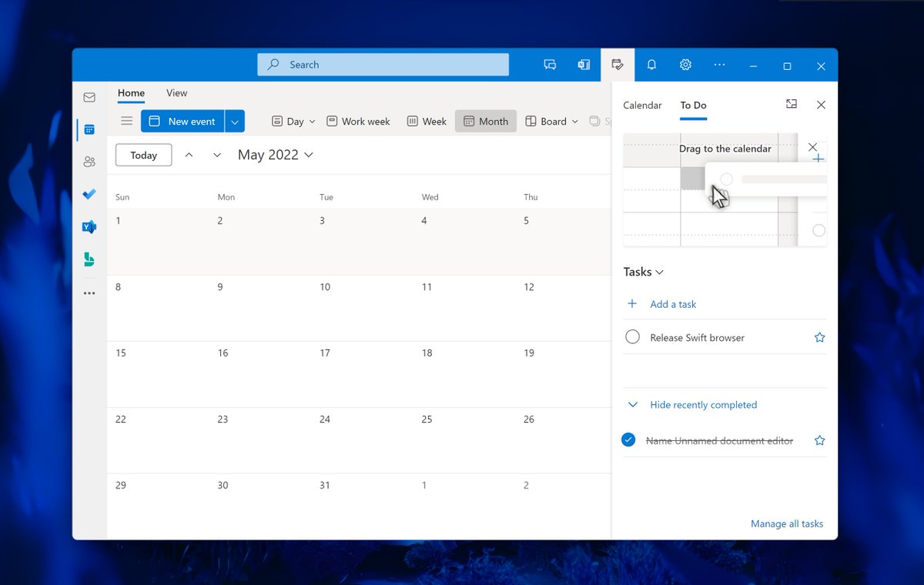
Task: Go to previous month arrow
Action: click(189, 155)
